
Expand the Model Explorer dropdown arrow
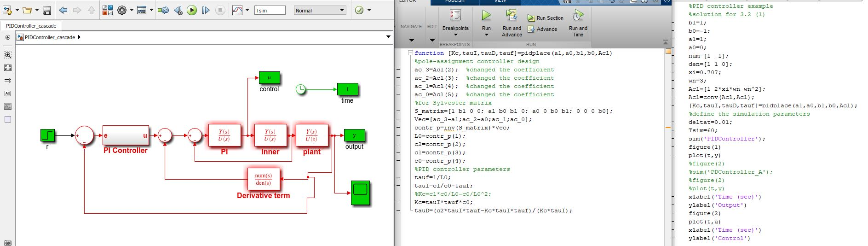[x=151, y=10]
